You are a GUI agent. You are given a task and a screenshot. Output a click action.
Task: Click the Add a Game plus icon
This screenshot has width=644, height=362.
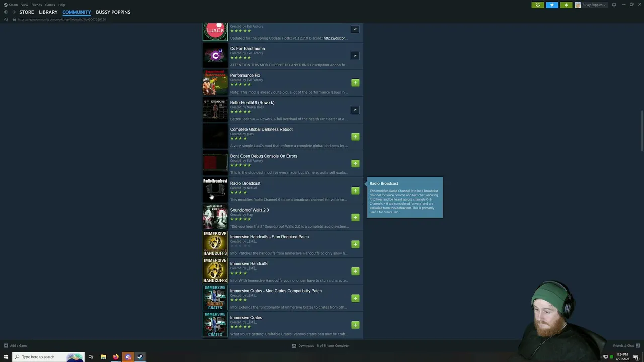[6, 345]
